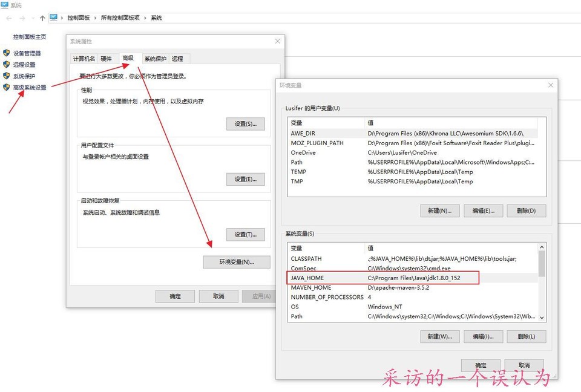Click the computer icon in address bar
Image resolution: width=581 pixels, height=392 pixels.
click(54, 18)
